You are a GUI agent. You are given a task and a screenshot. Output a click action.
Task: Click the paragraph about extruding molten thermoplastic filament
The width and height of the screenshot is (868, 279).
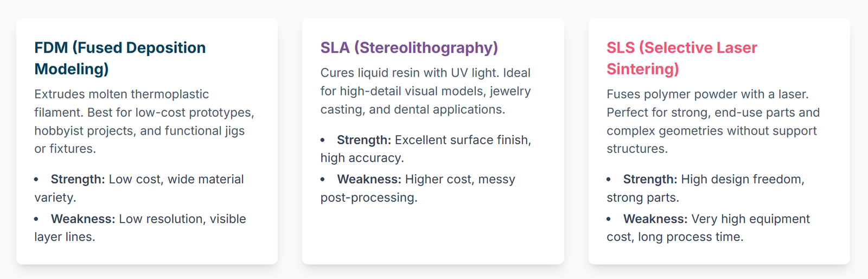click(144, 121)
